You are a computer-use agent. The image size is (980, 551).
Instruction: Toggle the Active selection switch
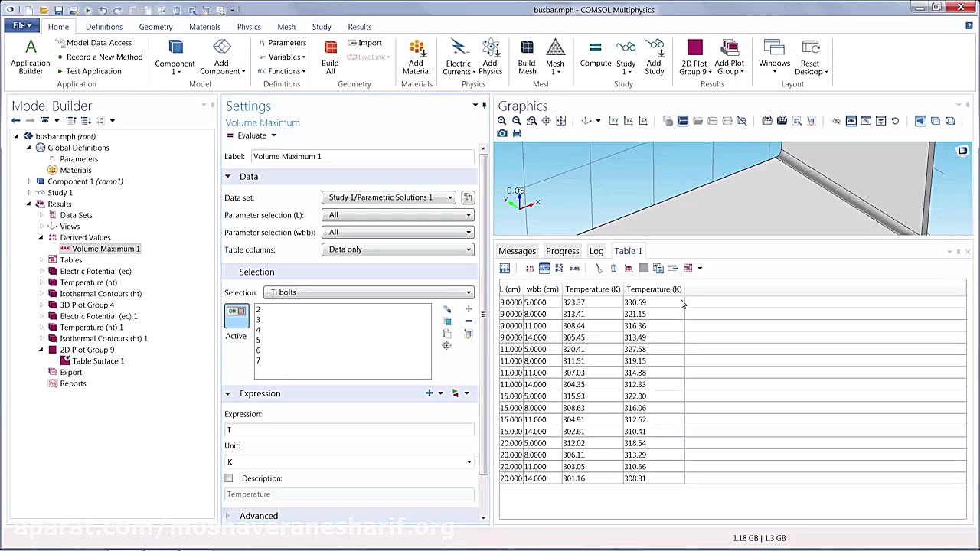236,312
